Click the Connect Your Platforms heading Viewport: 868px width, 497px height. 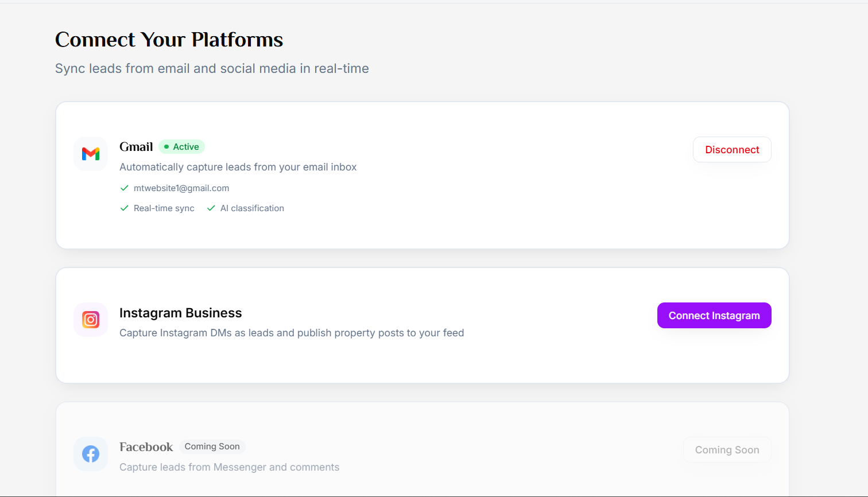point(169,40)
